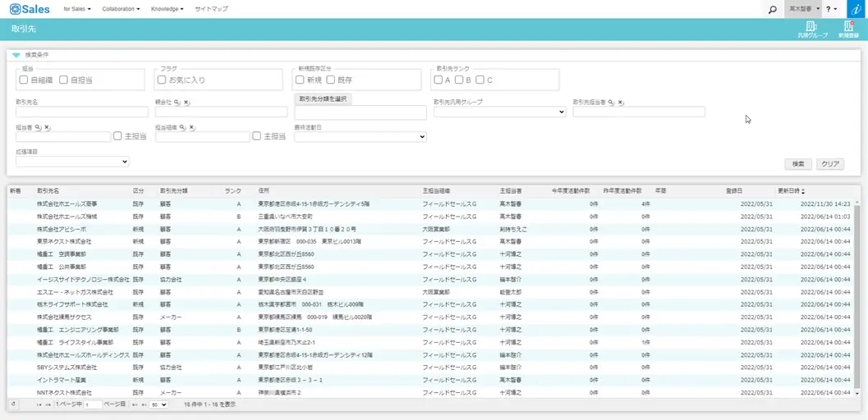Click search icon next to 担当組織

182,127
